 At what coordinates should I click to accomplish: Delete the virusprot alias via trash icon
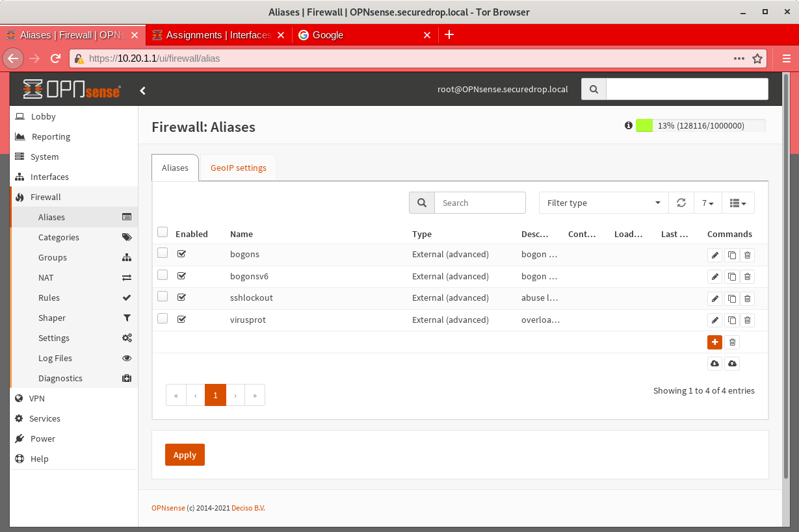click(x=748, y=320)
